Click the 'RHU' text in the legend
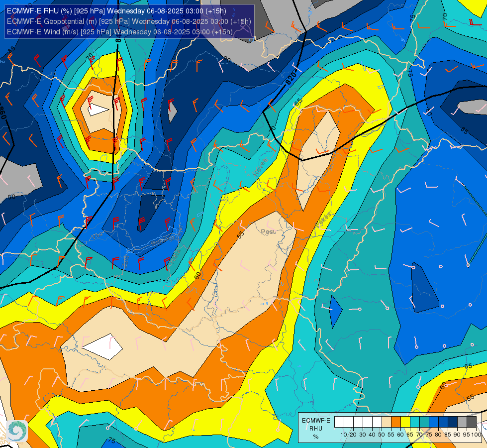This screenshot has width=487, height=448. 316,429
